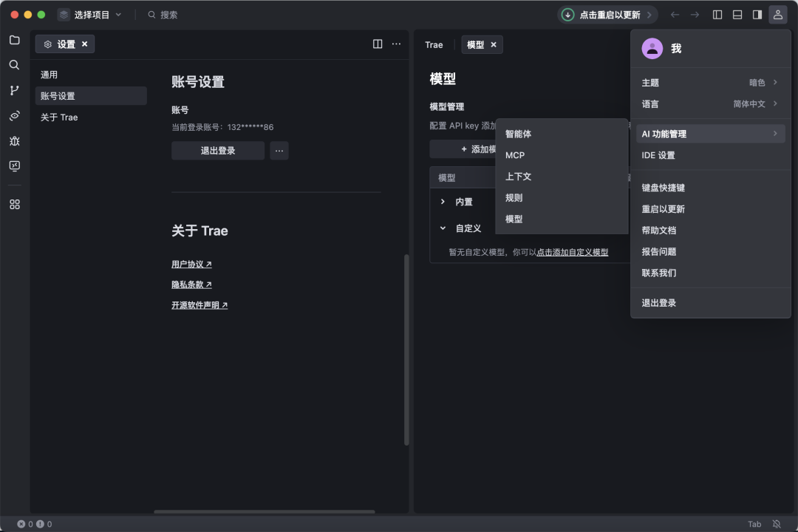798x532 pixels.
Task: Select 通用 settings category
Action: click(x=91, y=75)
